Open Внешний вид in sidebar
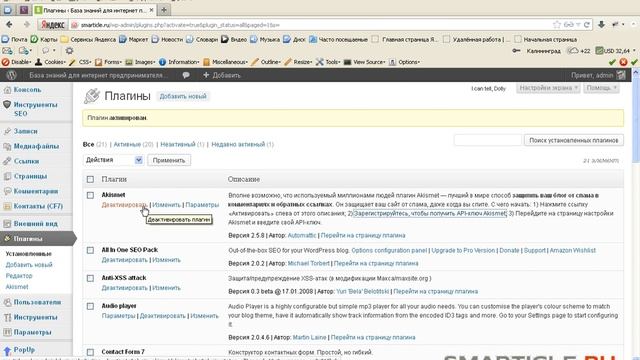Image resolution: width=640 pixels, height=360 pixels. click(x=36, y=224)
